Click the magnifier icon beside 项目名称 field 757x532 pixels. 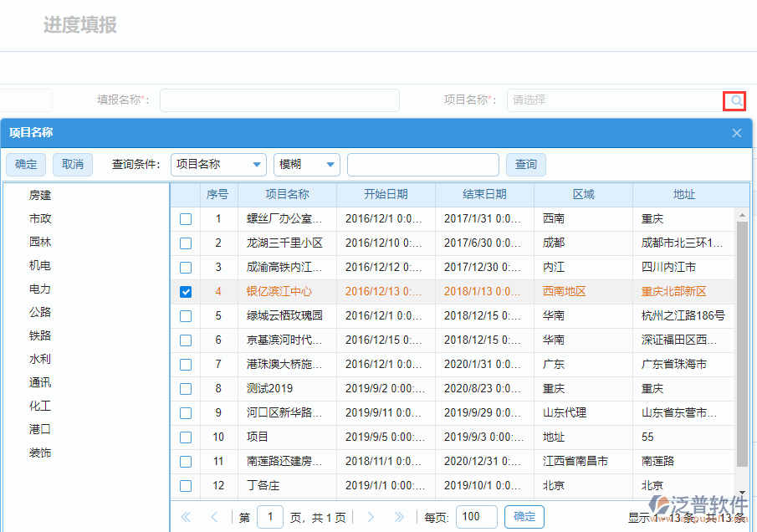pos(734,100)
